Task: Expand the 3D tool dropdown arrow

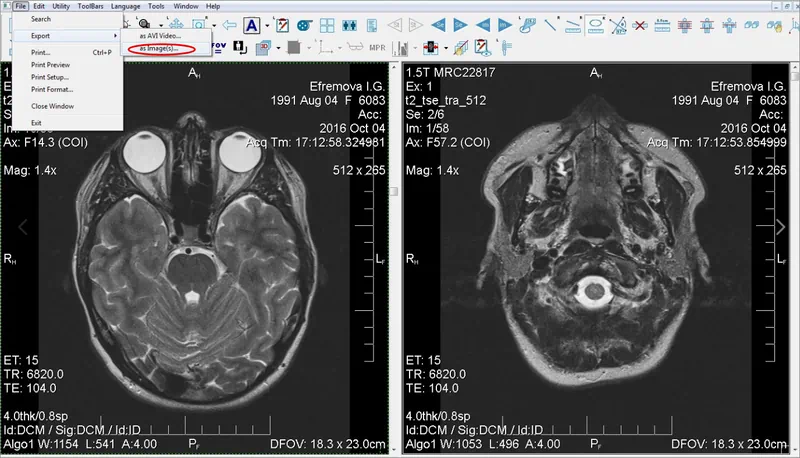Action: click(x=278, y=48)
